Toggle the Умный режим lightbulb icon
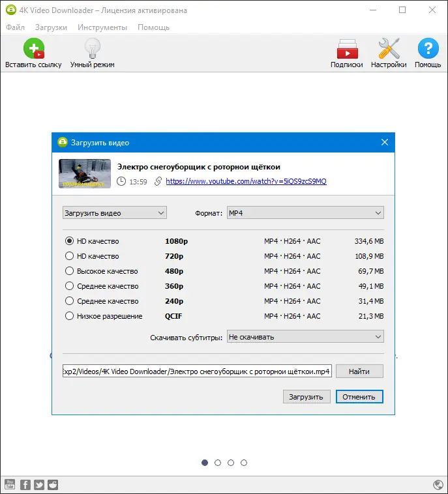Viewport: 448px width, 494px height. (x=93, y=48)
